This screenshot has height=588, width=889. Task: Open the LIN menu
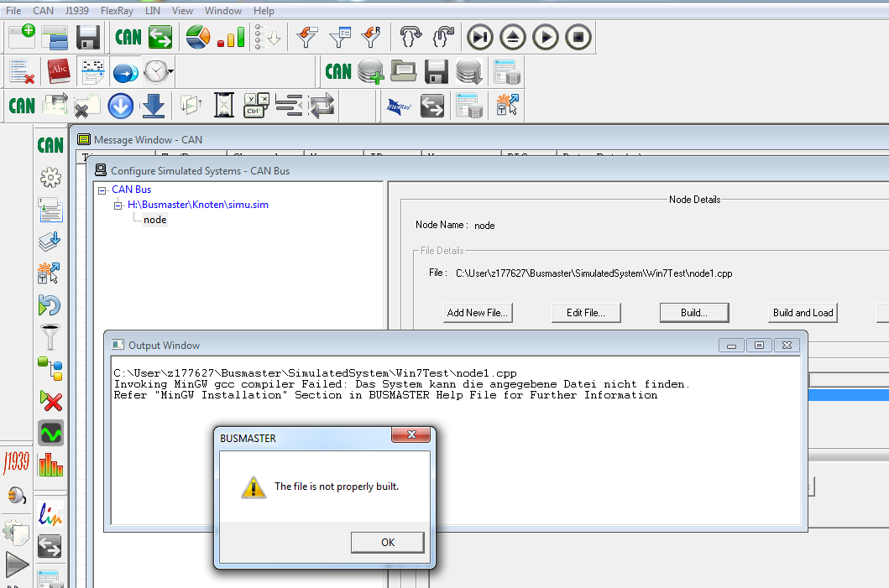pos(153,11)
